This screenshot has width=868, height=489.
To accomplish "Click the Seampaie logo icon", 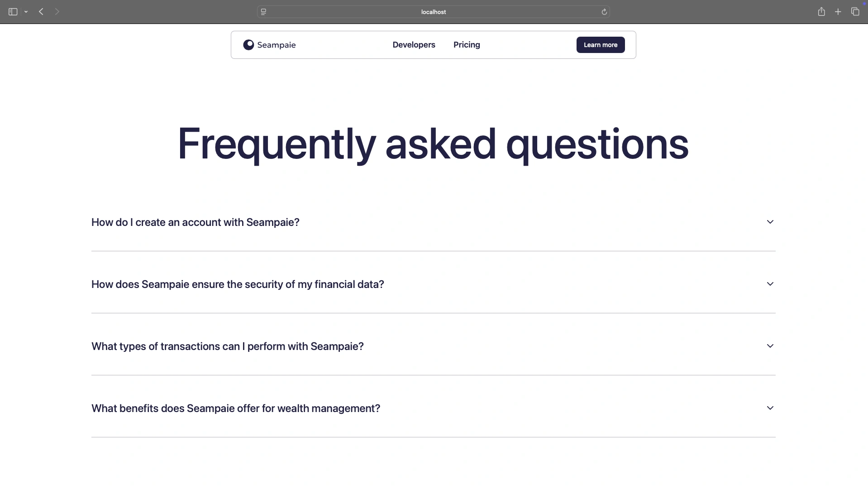I will pos(248,45).
